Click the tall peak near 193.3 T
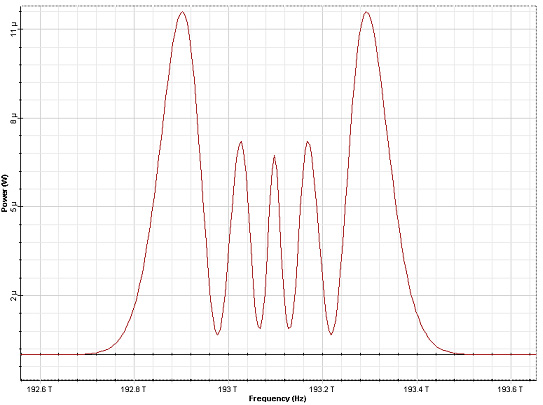The image size is (543, 405). pos(366,12)
